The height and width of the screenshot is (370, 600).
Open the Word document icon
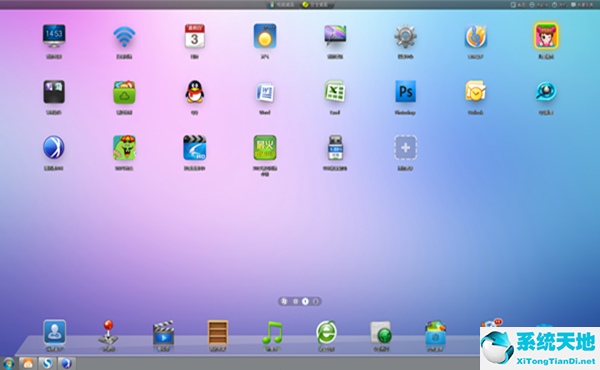[x=265, y=92]
